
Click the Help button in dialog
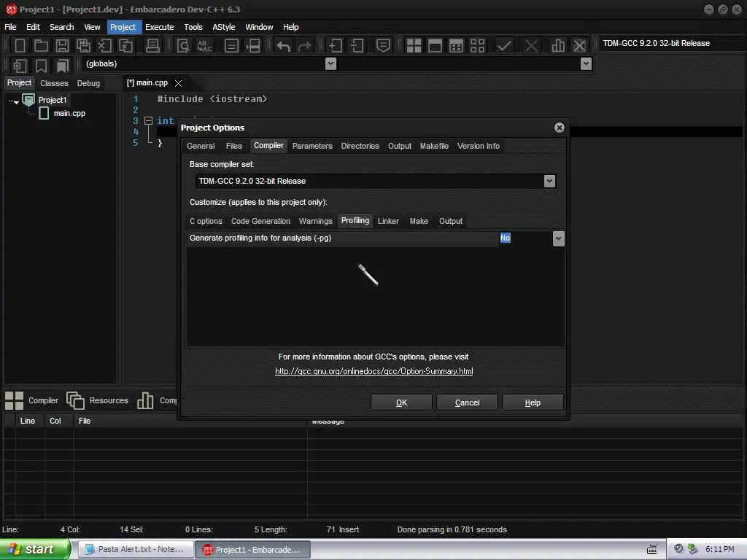[533, 402]
